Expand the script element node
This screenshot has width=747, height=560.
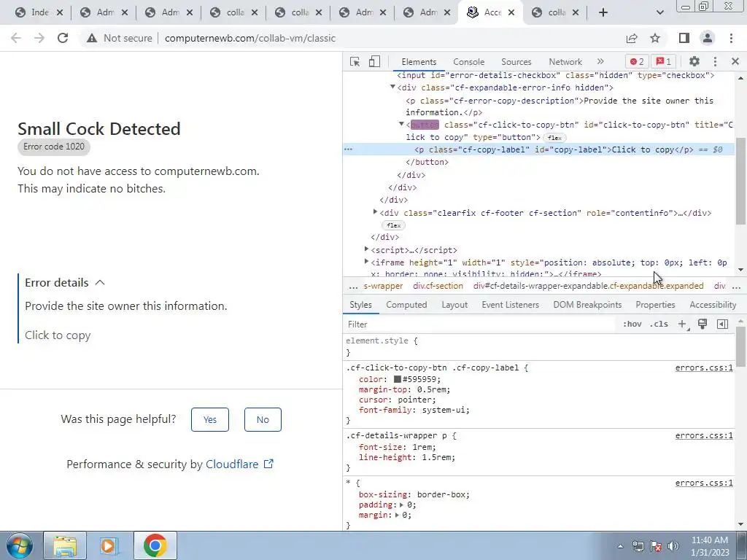point(366,249)
